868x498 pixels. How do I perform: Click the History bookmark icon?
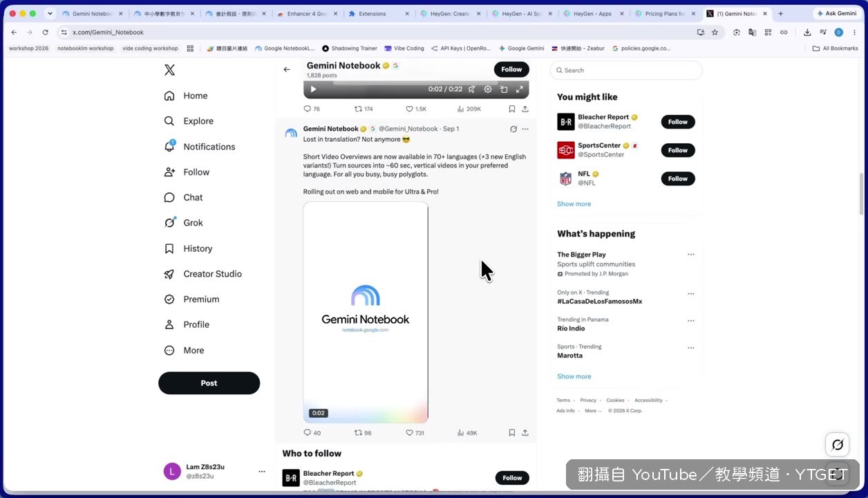pos(169,248)
